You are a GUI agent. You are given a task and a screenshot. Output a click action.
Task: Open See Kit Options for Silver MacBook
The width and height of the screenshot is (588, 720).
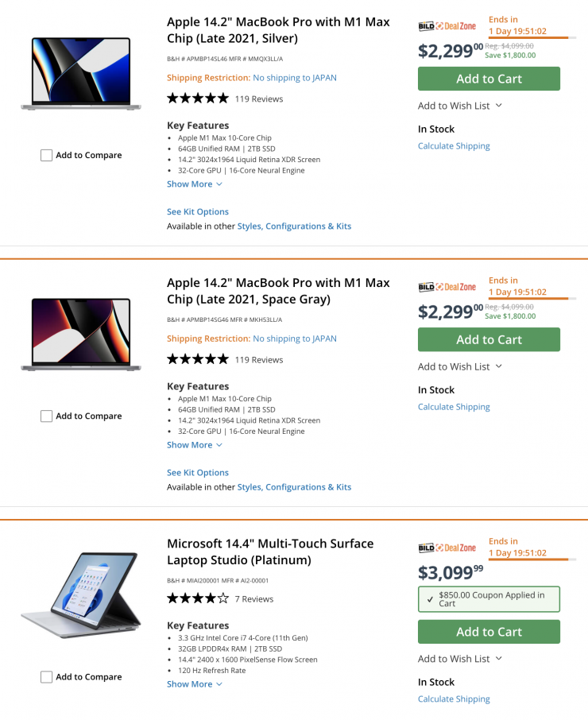click(x=198, y=212)
